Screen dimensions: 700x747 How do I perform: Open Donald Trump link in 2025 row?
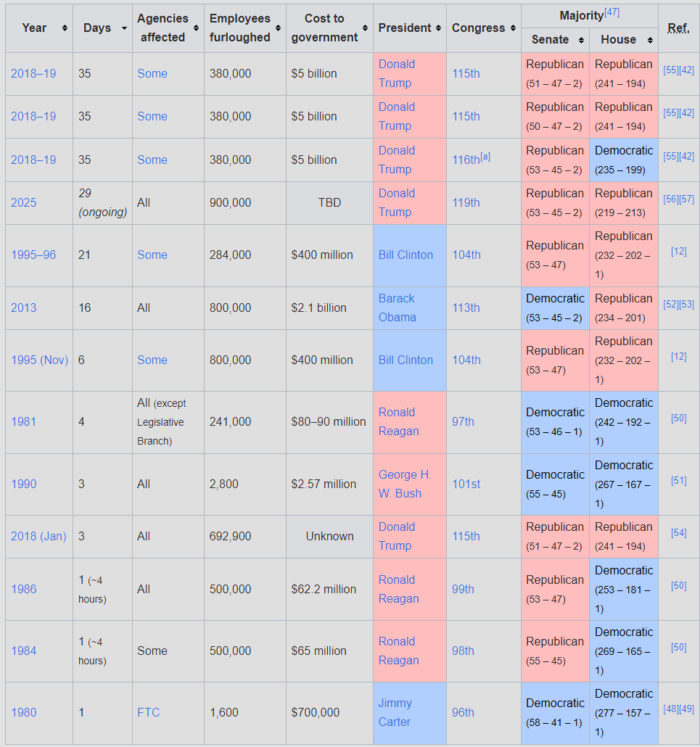pos(397,202)
